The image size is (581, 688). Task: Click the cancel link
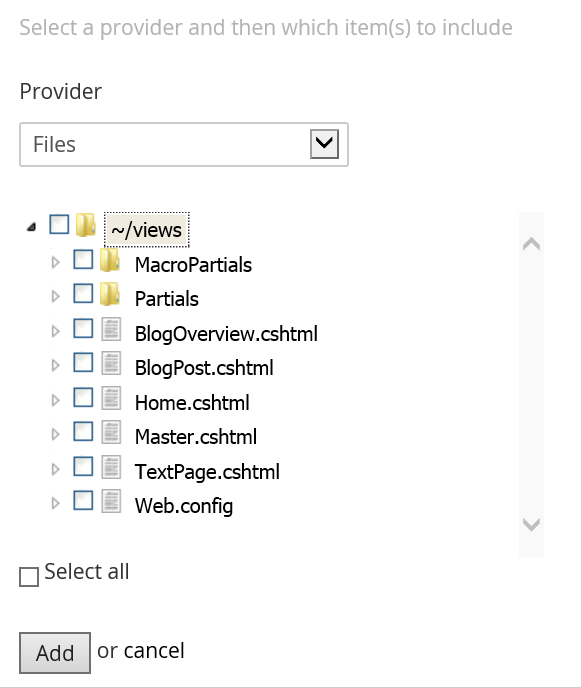154,651
